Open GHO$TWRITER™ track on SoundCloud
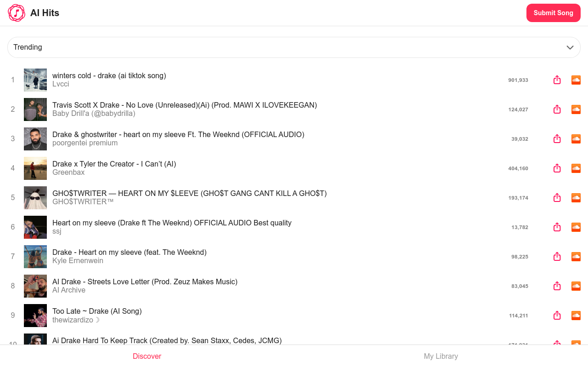This screenshot has width=588, height=368. tap(576, 198)
